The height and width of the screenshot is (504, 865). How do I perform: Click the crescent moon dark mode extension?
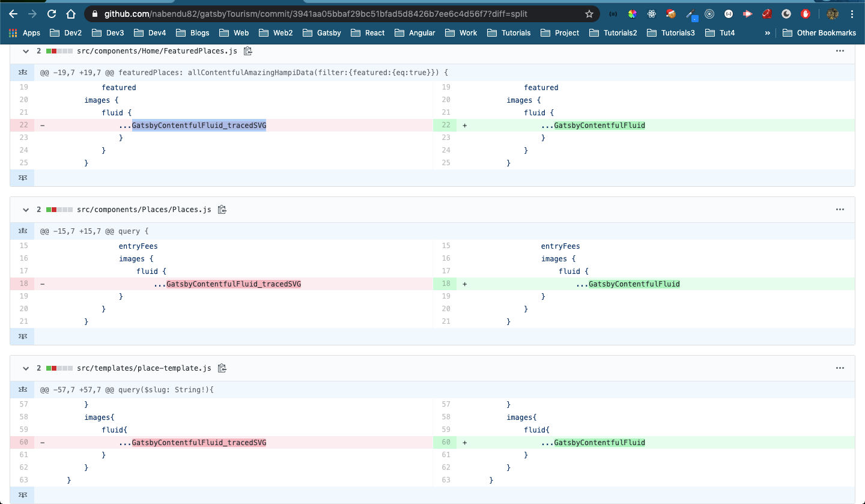(786, 14)
